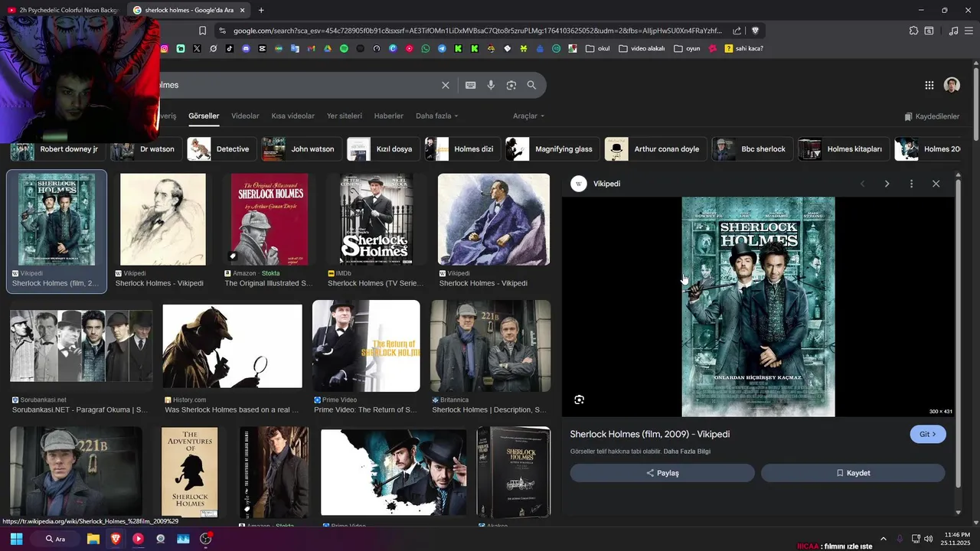Open the History.com silhouette detective image
The image size is (980, 551).
point(233,346)
